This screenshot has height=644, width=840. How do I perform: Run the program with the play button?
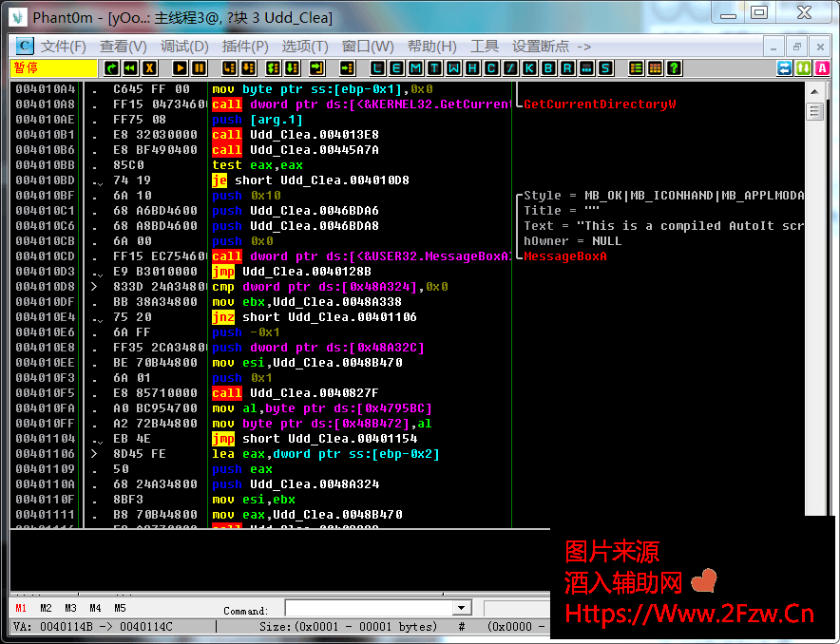pos(180,67)
